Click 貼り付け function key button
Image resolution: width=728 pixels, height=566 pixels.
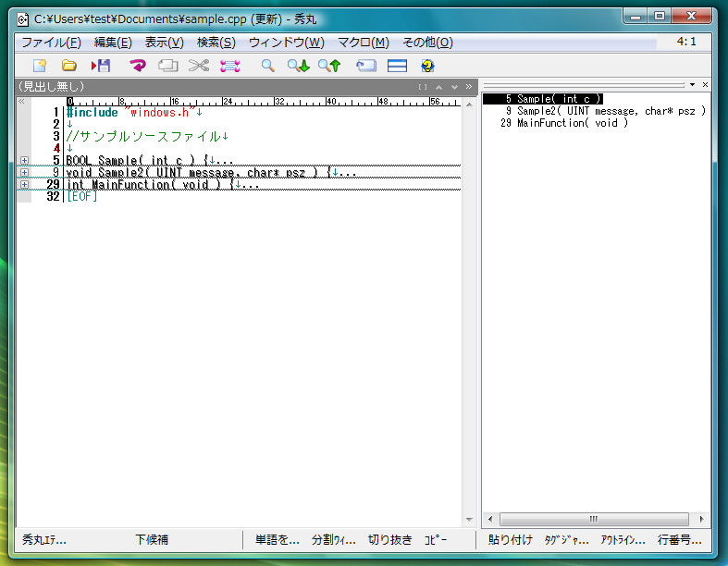(x=511, y=539)
